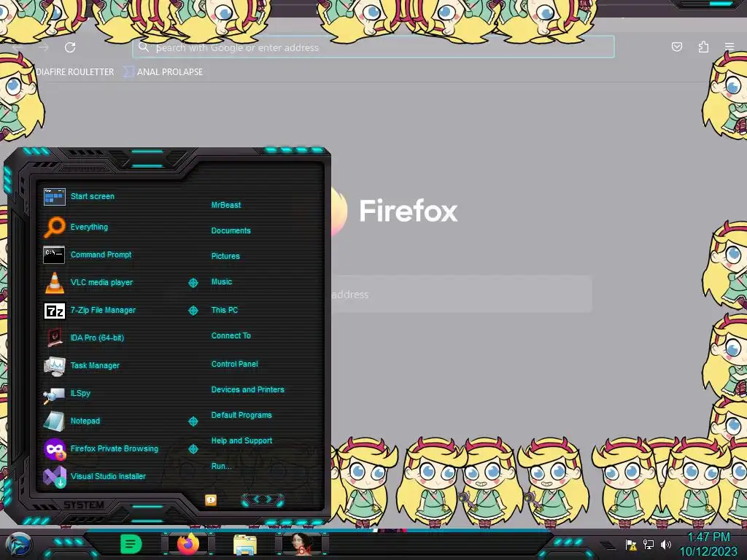This screenshot has width=747, height=560.
Task: Open Command Prompt icon
Action: pyautogui.click(x=54, y=254)
